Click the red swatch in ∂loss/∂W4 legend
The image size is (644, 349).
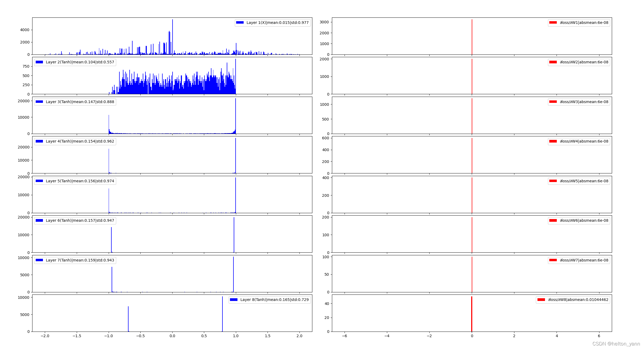(x=553, y=141)
